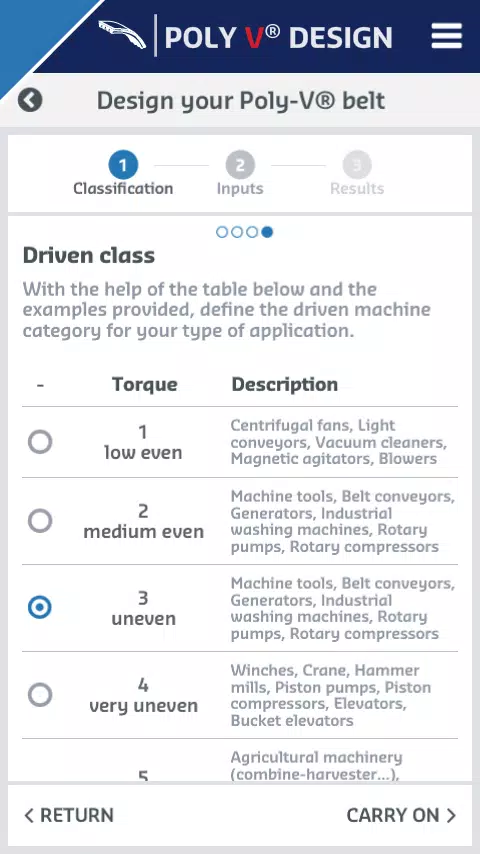Image resolution: width=480 pixels, height=854 pixels.
Task: Select the medium even torque radio button
Action: tap(40, 521)
